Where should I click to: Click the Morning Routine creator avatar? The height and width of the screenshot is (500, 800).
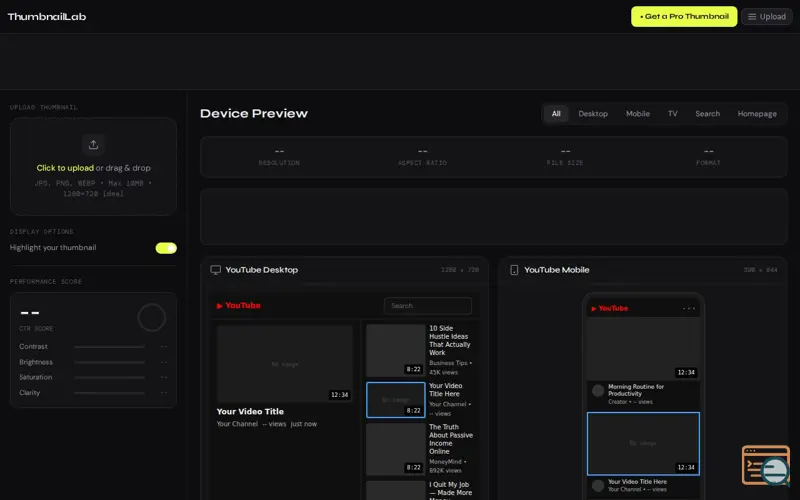tap(598, 391)
